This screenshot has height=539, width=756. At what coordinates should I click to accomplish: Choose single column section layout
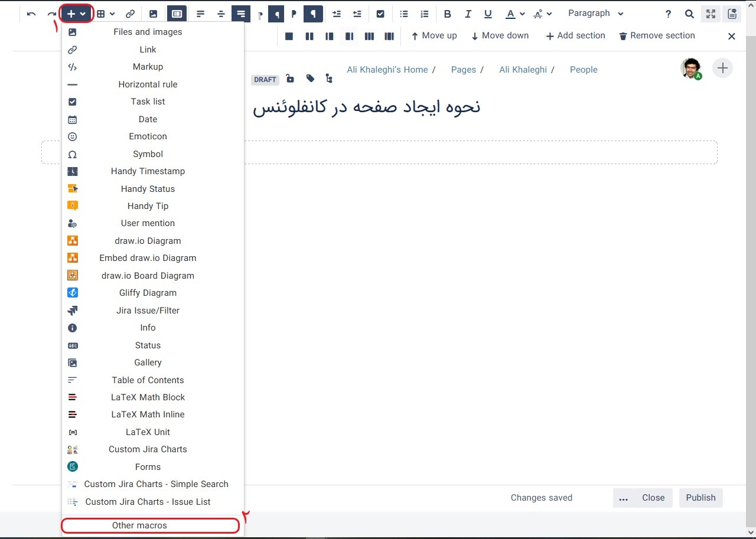289,36
